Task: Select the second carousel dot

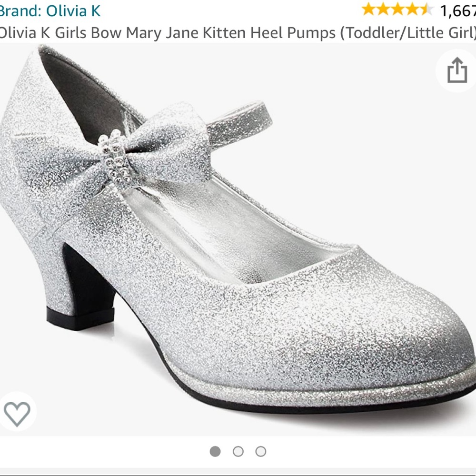Action: tap(238, 451)
